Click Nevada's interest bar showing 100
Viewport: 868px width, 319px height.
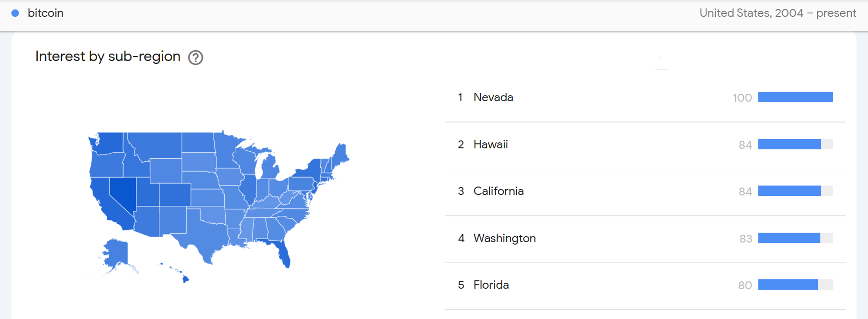(x=795, y=97)
